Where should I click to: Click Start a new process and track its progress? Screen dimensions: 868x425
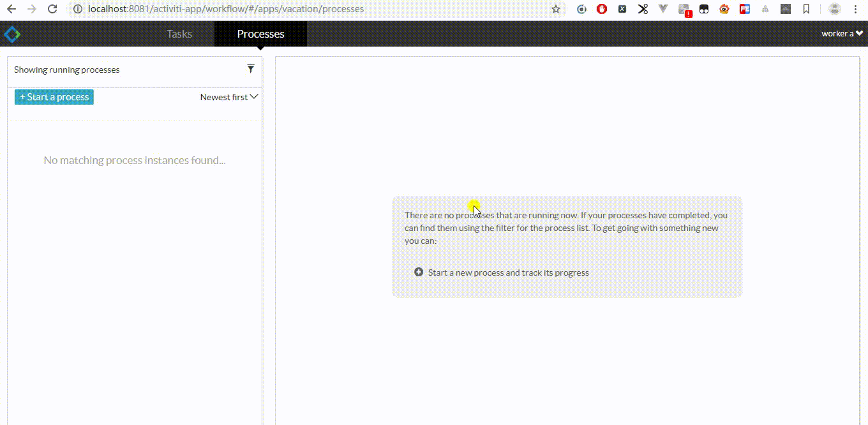[508, 272]
